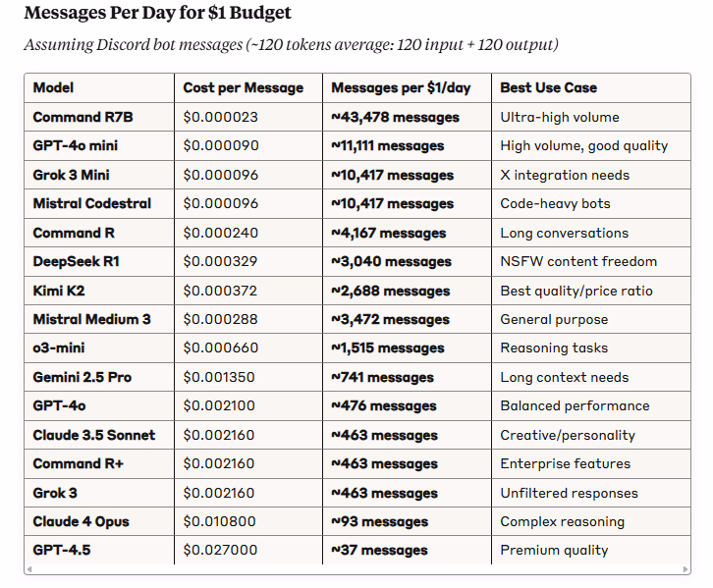Select the "o3-mini" model cell

click(x=59, y=347)
